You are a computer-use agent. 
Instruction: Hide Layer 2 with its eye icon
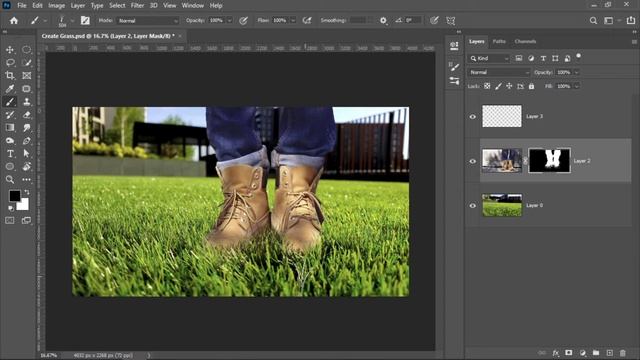point(473,161)
